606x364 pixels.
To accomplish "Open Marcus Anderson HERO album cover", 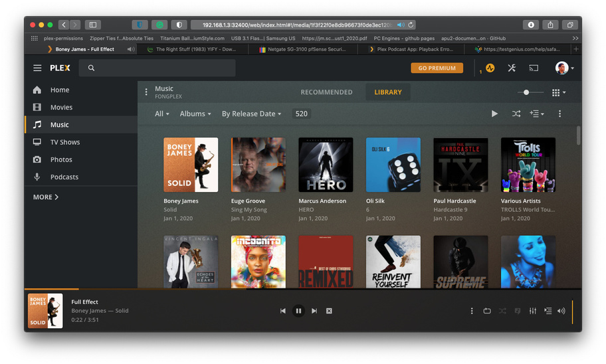I will point(326,165).
